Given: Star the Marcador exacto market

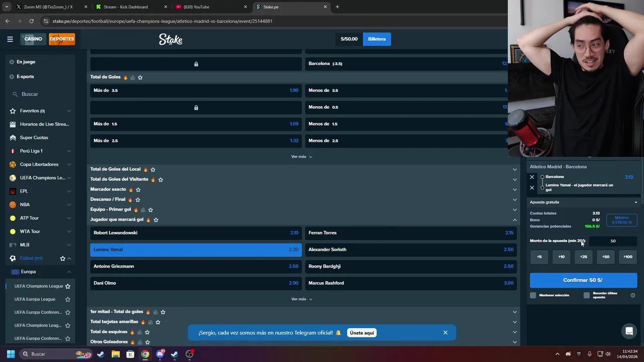Looking at the screenshot, I should (138, 190).
